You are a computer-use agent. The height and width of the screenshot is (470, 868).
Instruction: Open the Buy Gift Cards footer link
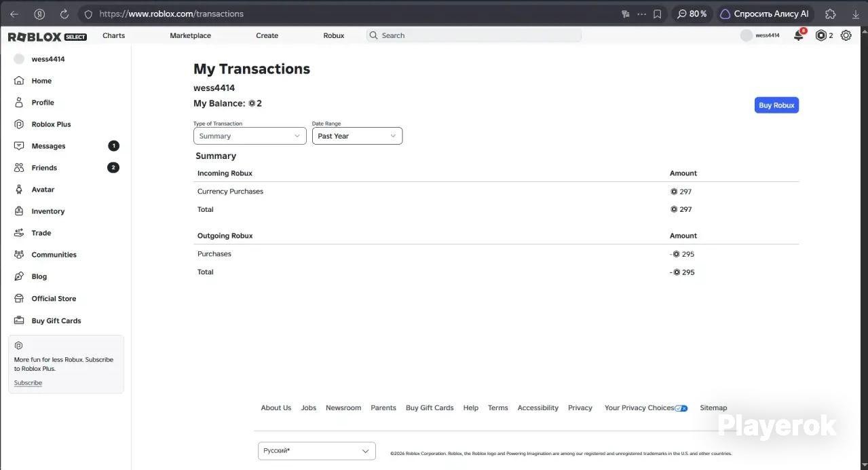(430, 408)
